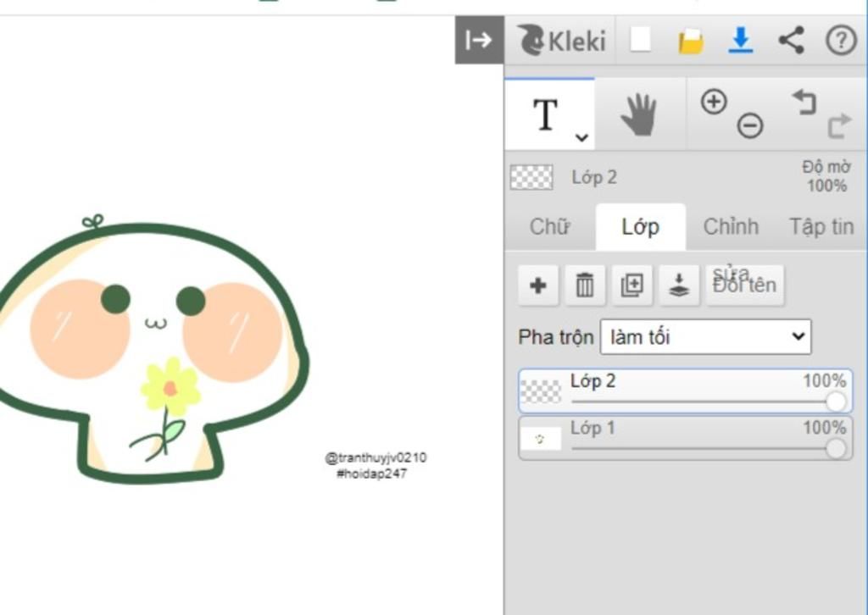Click the current layer preview checkerboard
The image size is (868, 615).
(531, 178)
